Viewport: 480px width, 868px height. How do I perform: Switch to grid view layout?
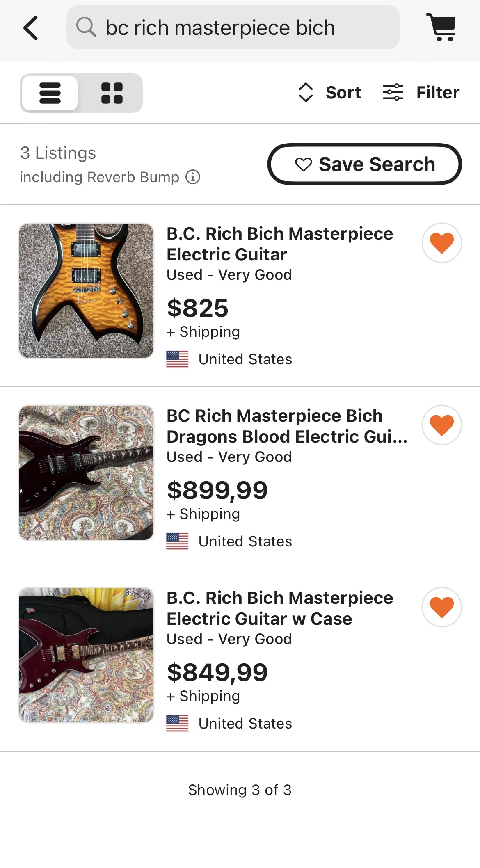coord(112,93)
